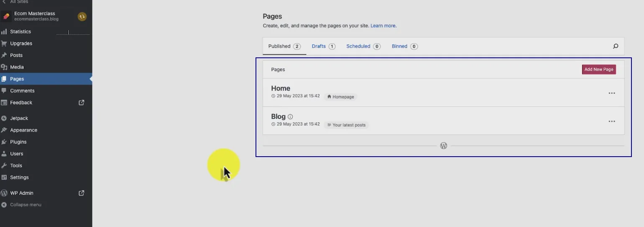Click the Tools wrench icon
644x227 pixels.
[4, 165]
